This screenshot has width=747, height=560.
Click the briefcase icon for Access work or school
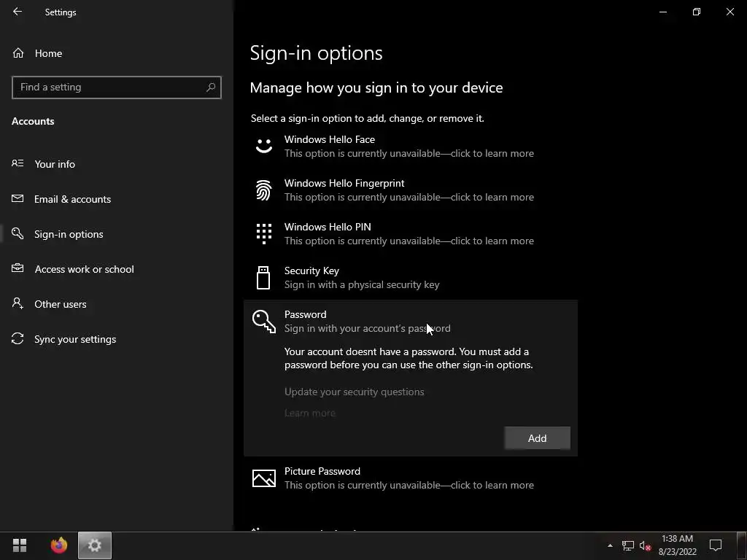18,268
